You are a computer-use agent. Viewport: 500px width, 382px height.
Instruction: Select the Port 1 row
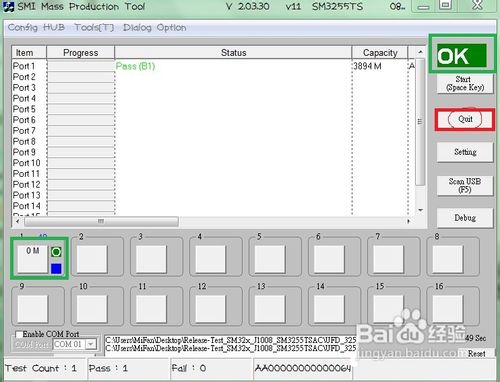(213, 66)
